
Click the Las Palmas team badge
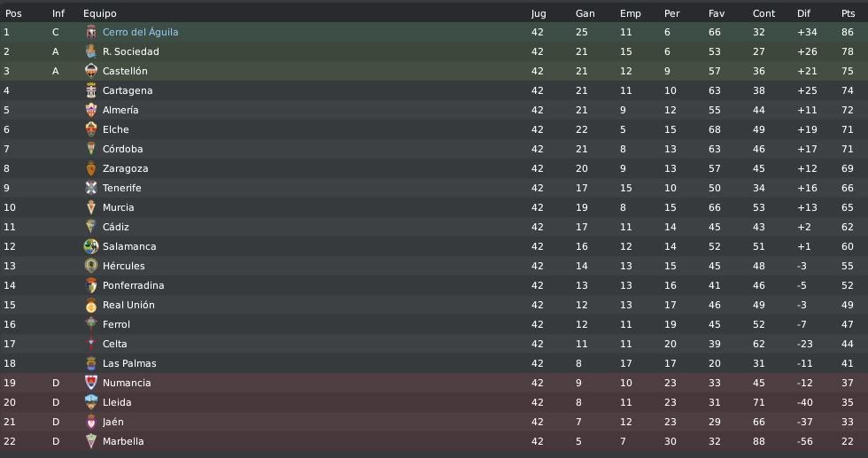[x=90, y=363]
